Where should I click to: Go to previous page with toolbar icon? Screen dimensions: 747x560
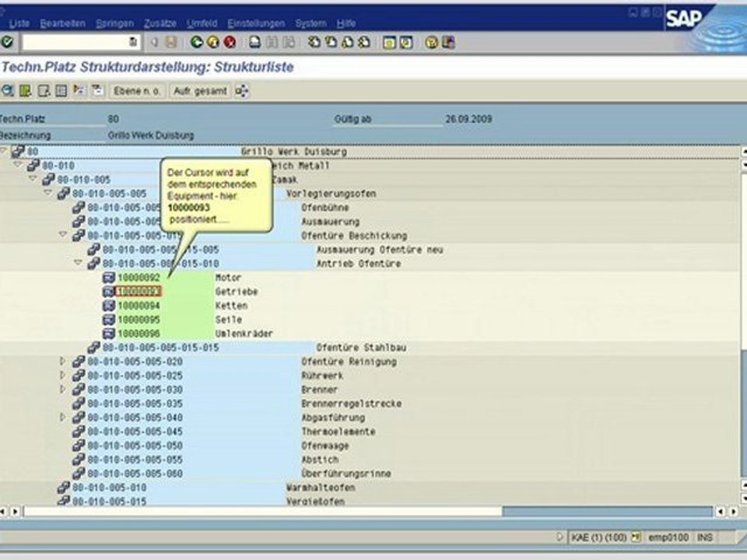[x=331, y=42]
